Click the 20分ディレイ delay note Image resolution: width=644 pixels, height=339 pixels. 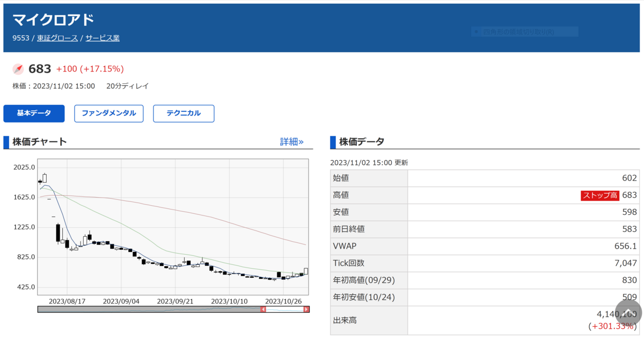coord(128,86)
